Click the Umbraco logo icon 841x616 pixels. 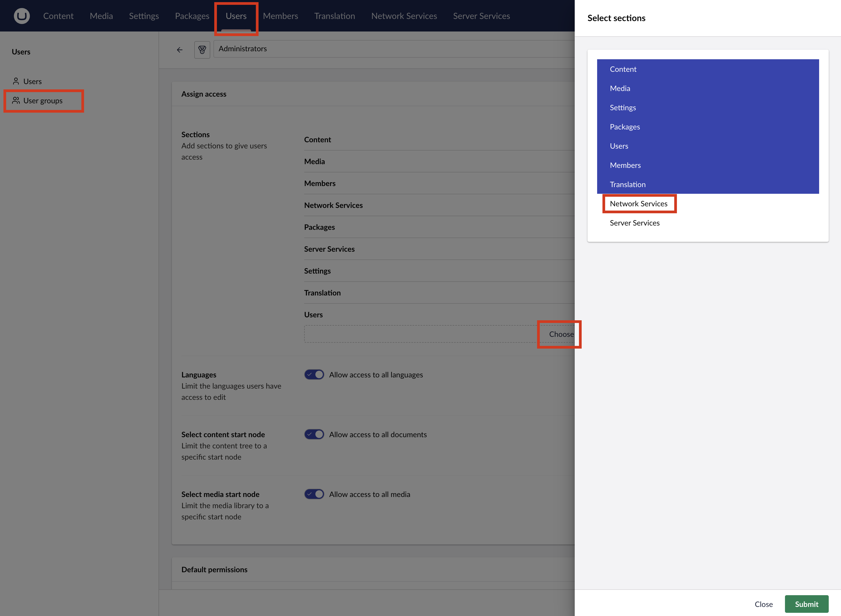pyautogui.click(x=22, y=16)
